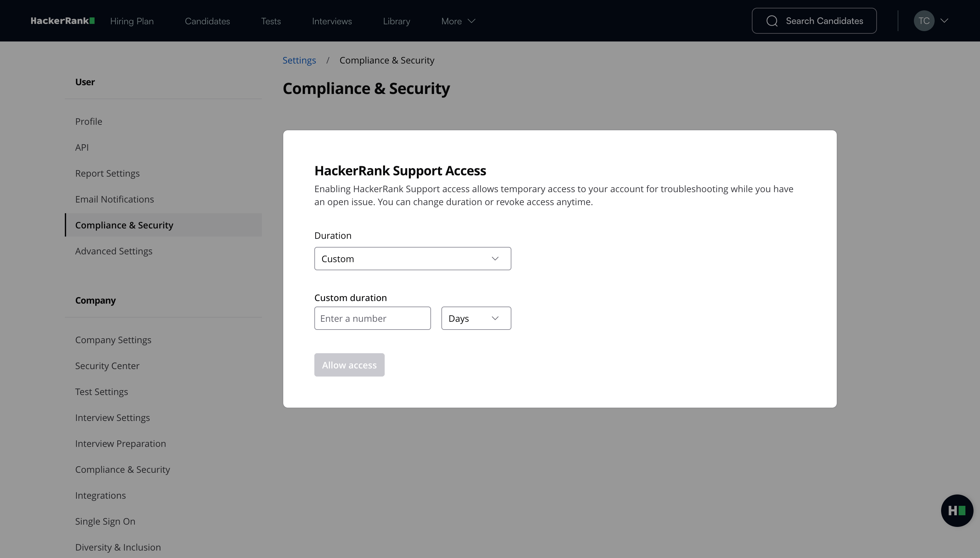Open Single Sign On settings
The height and width of the screenshot is (558, 980).
pyautogui.click(x=105, y=521)
